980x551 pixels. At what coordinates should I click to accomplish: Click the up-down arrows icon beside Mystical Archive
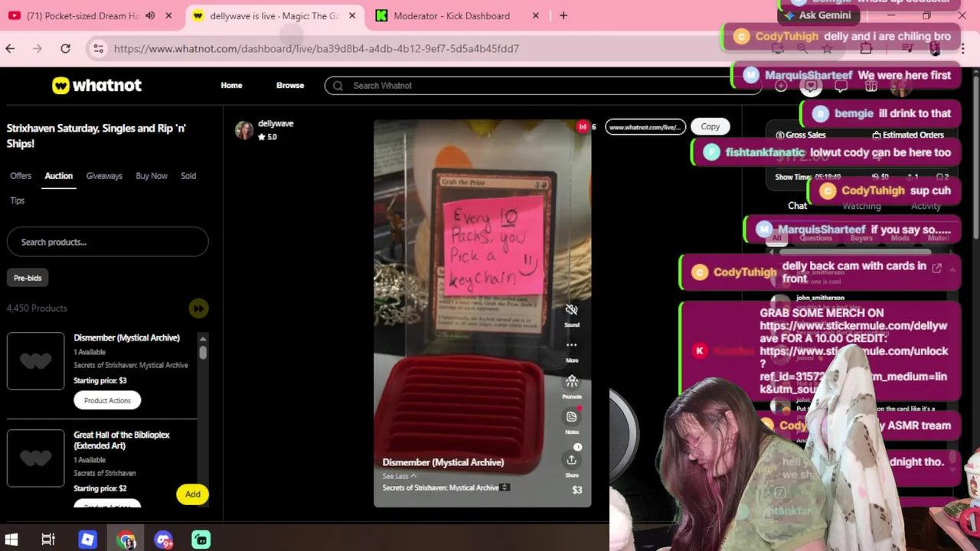pyautogui.click(x=505, y=487)
